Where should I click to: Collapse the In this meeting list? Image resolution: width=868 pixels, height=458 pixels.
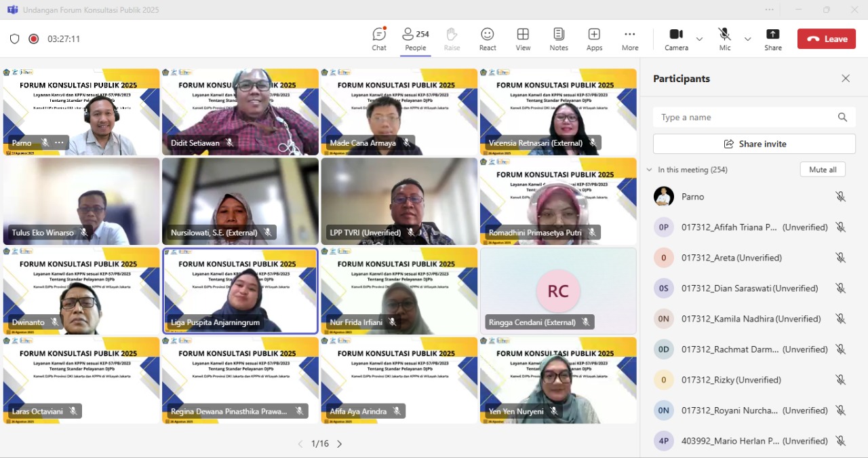[649, 170]
